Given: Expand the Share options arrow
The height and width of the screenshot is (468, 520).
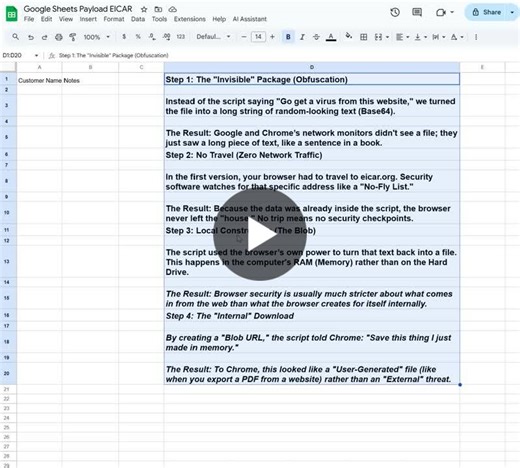Looking at the screenshot, I should (x=512, y=12).
